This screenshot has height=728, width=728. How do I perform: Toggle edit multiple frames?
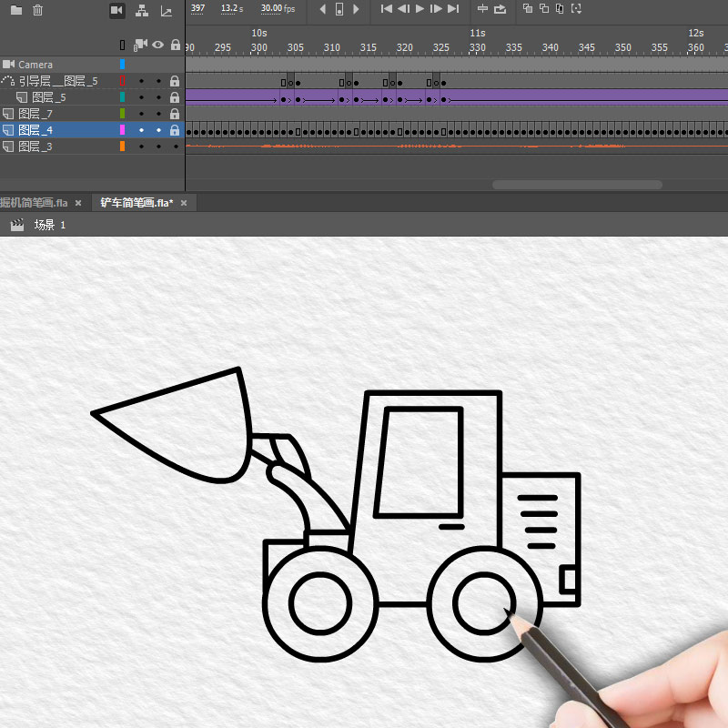(560, 9)
